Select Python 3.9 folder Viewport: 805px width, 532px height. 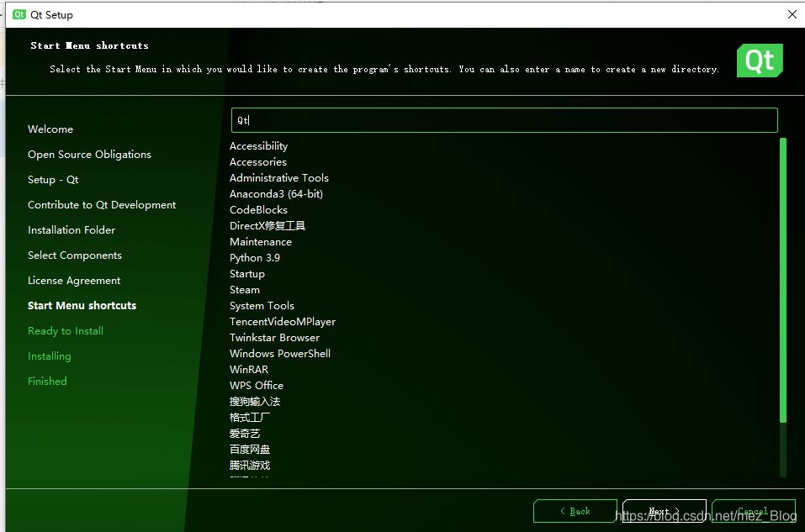point(255,257)
